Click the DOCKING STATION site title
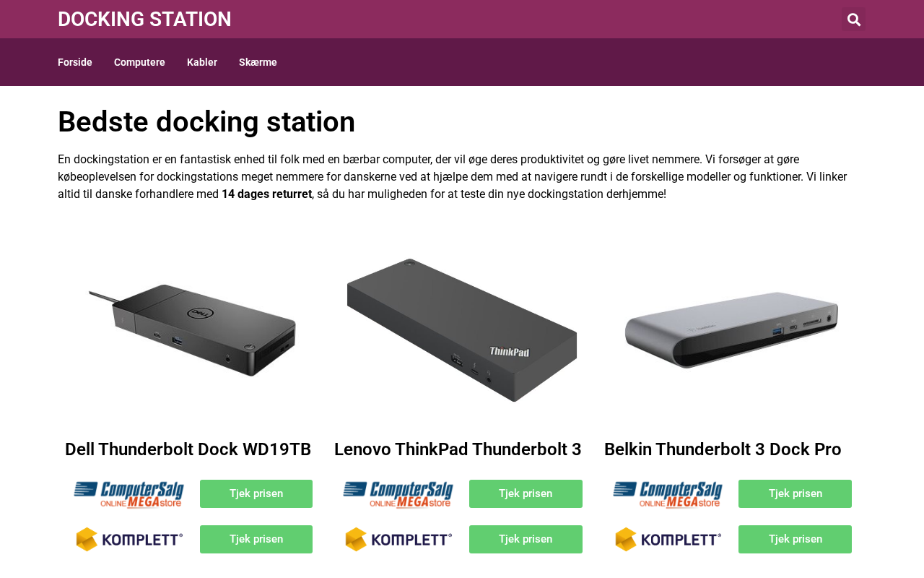The width and height of the screenshot is (924, 578). pyautogui.click(x=144, y=20)
